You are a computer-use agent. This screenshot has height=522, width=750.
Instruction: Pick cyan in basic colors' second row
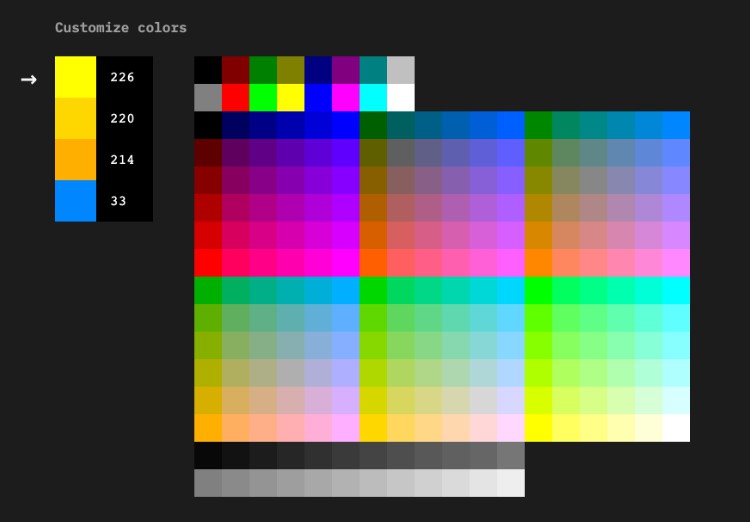tap(373, 98)
